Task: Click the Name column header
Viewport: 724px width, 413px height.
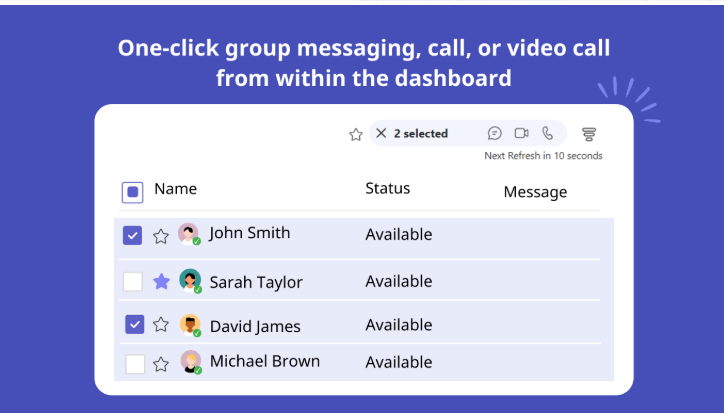Action: 175,188
